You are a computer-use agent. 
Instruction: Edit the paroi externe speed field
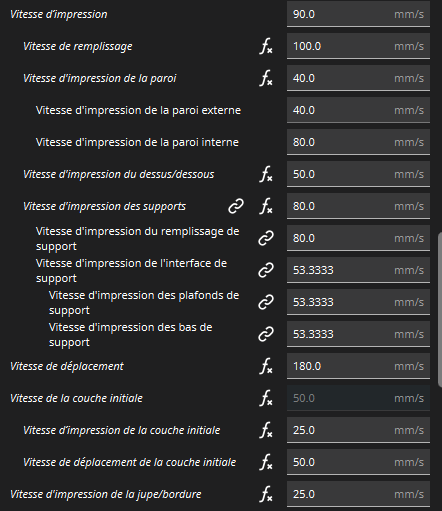(358, 110)
